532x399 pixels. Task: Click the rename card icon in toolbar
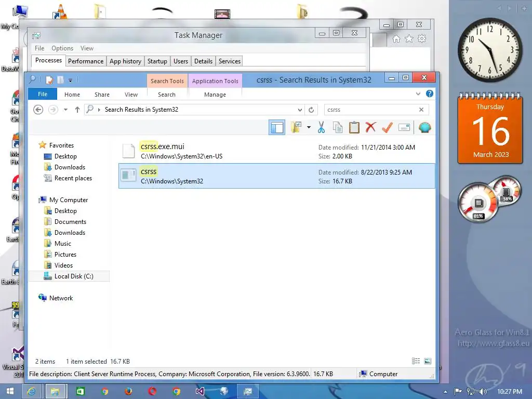404,128
